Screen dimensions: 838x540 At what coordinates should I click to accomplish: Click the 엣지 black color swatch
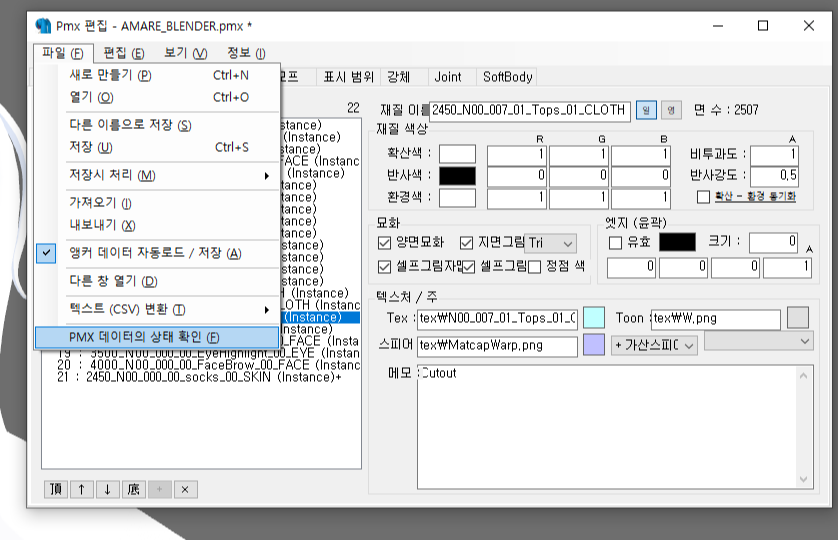tap(678, 242)
